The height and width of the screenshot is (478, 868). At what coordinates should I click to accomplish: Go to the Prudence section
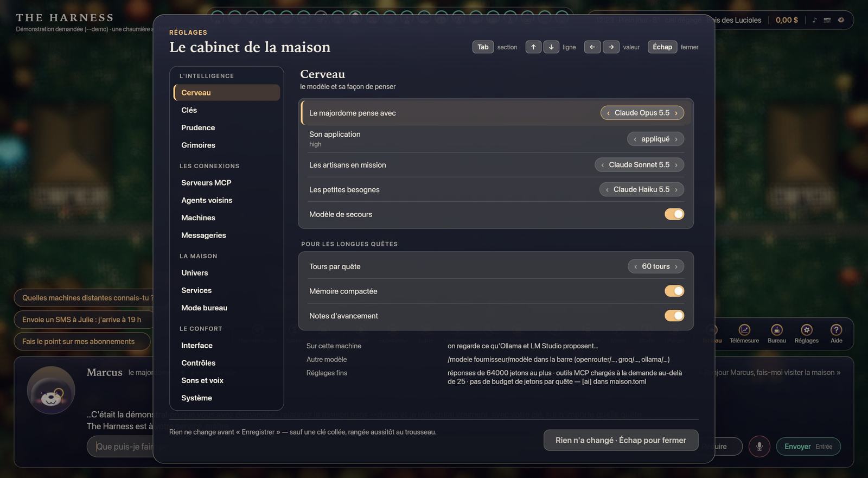click(227, 128)
